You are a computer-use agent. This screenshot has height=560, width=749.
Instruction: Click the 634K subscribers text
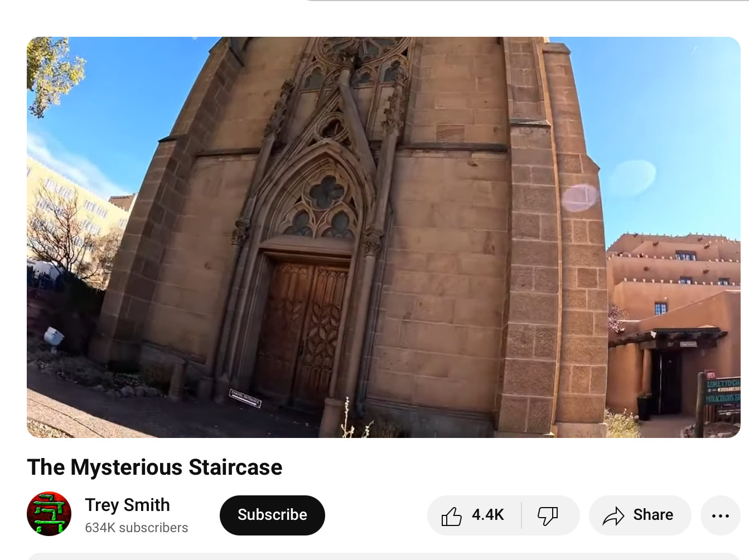tap(136, 528)
